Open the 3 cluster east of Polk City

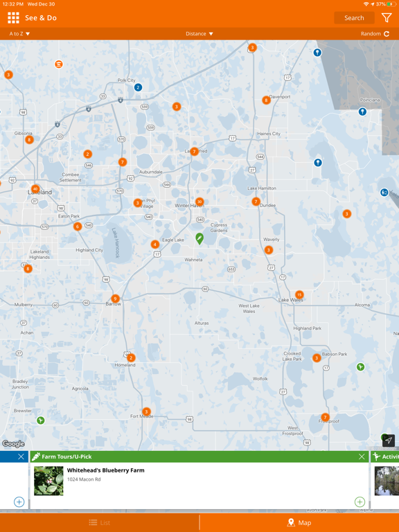tap(177, 107)
